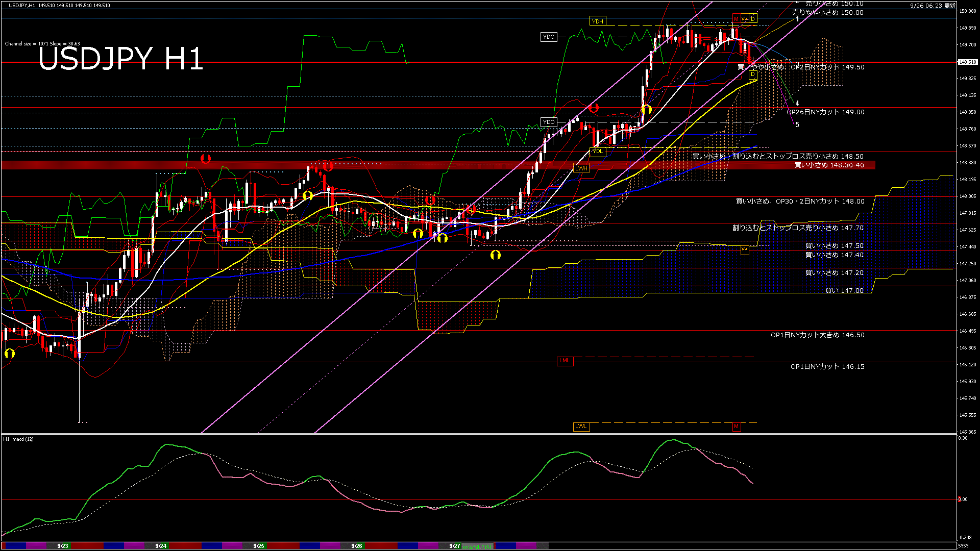Click the red M box beside W and D
The height and width of the screenshot is (551, 980).
736,19
